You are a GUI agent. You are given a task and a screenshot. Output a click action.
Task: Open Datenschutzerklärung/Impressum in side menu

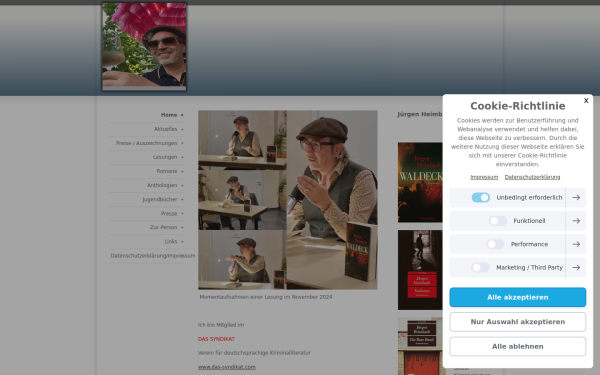[152, 256]
